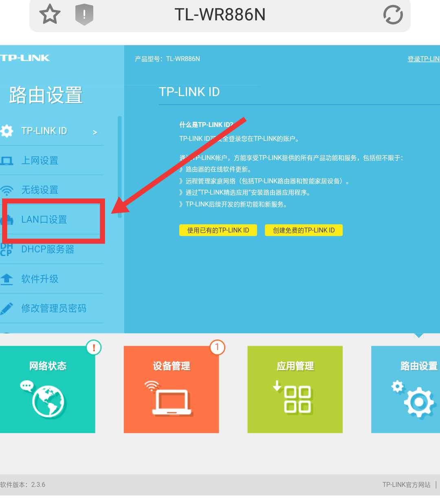Image resolution: width=440 pixels, height=504 pixels.
Task: Refresh the page with the reload icon
Action: pyautogui.click(x=392, y=15)
